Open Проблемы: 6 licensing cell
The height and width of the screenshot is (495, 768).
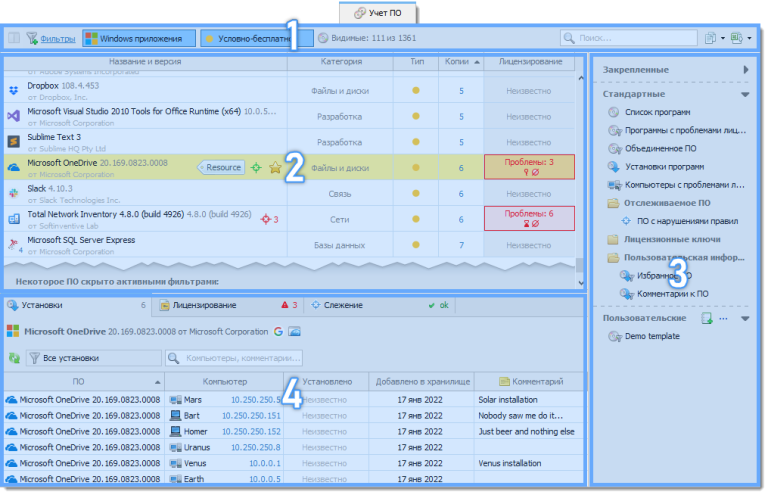coord(529,218)
